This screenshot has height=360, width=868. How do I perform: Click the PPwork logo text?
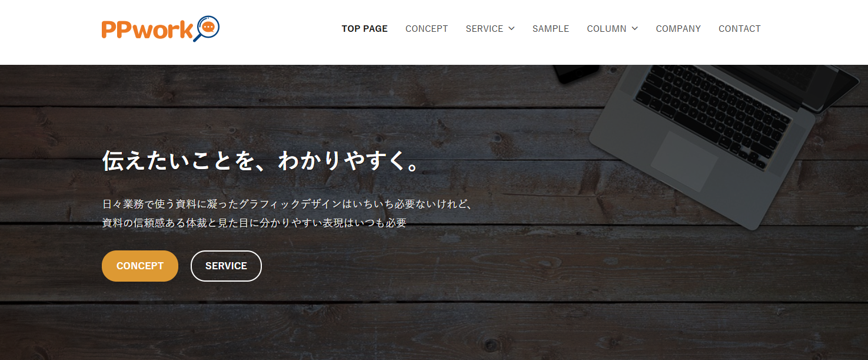[147, 29]
